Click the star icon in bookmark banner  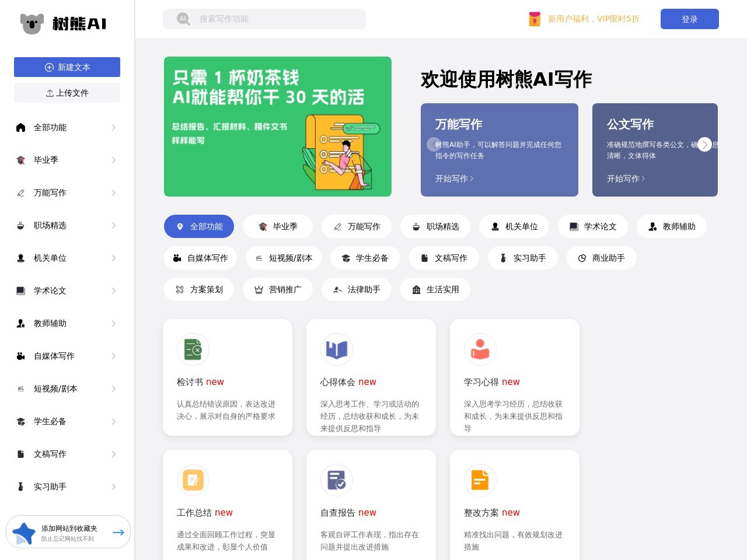[24, 533]
